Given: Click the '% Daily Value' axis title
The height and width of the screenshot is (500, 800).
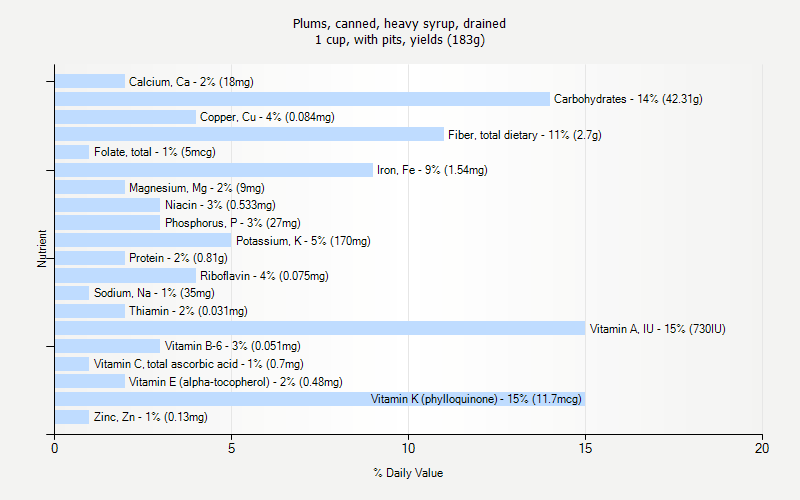Looking at the screenshot, I should pyautogui.click(x=408, y=473).
